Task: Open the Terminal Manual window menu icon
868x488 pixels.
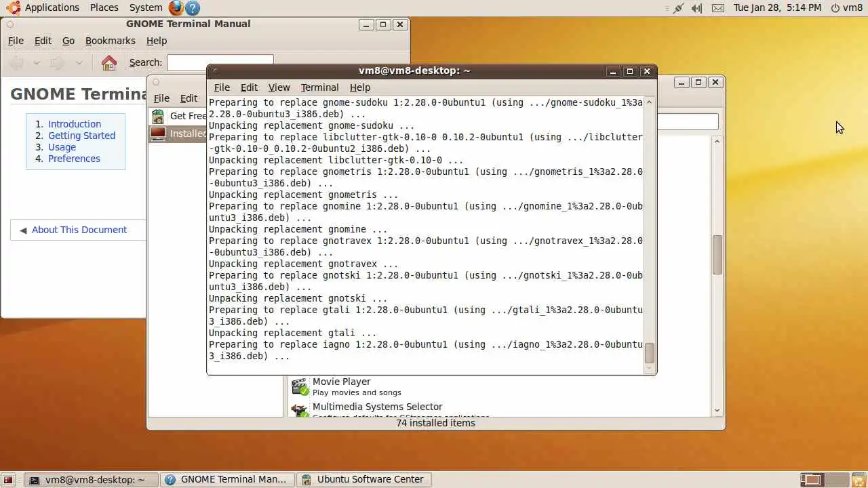Action: (9, 24)
